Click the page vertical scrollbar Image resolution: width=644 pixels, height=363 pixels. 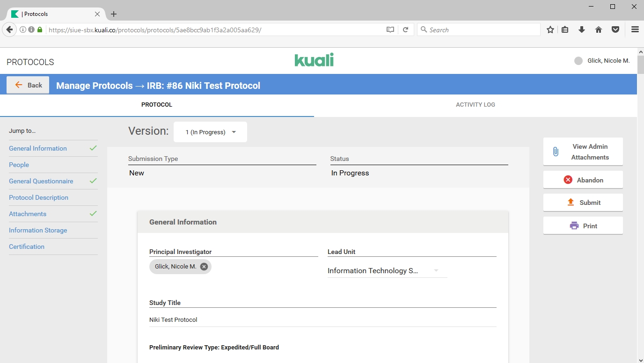(x=640, y=65)
